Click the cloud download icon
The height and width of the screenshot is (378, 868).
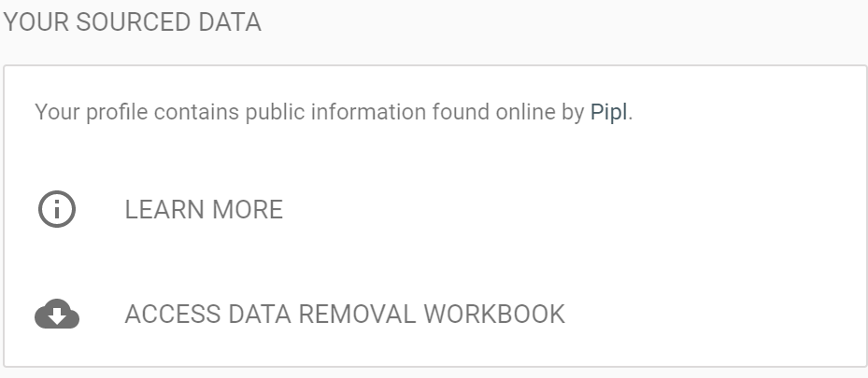pos(56,315)
